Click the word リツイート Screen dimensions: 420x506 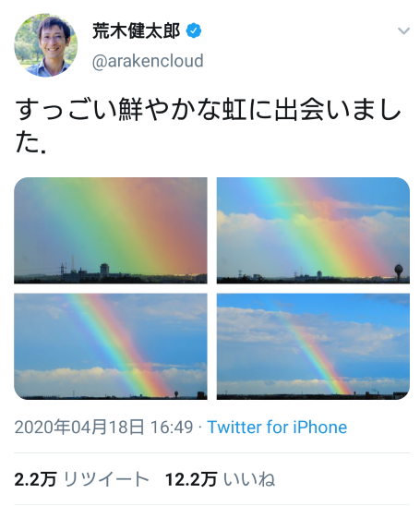(x=106, y=479)
